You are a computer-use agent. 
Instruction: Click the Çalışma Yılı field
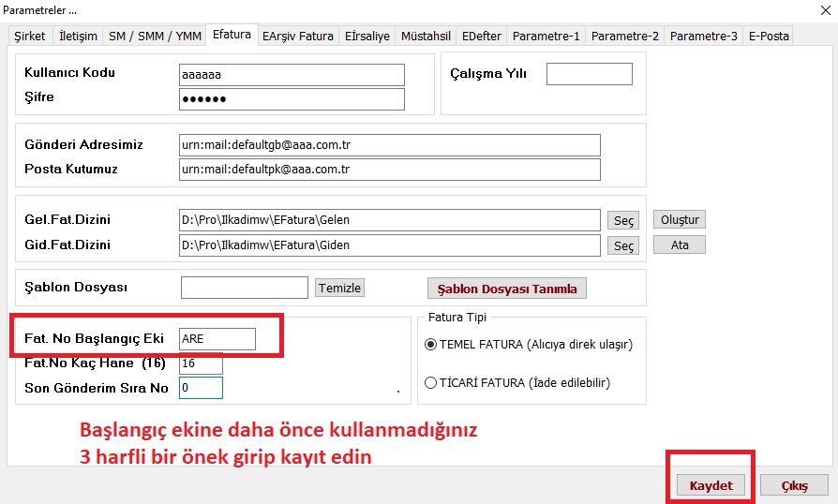[589, 74]
